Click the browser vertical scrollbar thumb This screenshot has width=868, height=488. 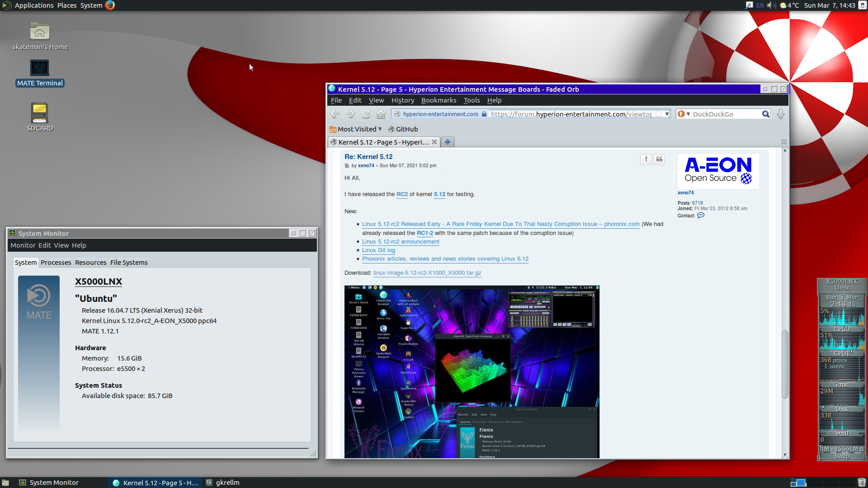coord(785,364)
